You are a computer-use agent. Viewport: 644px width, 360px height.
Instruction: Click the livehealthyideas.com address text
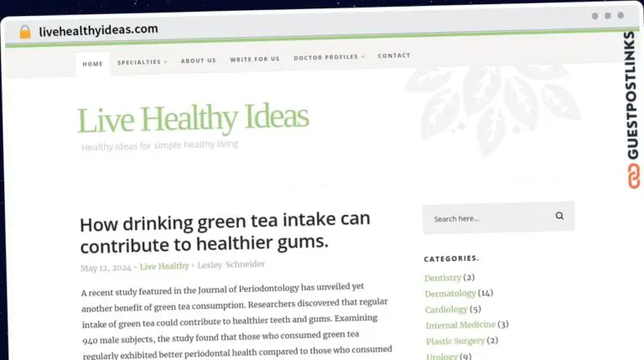click(98, 29)
